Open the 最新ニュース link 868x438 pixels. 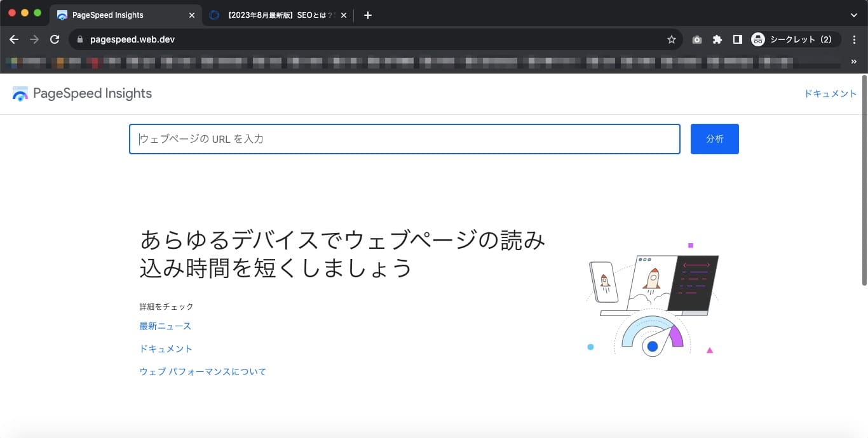pos(165,326)
